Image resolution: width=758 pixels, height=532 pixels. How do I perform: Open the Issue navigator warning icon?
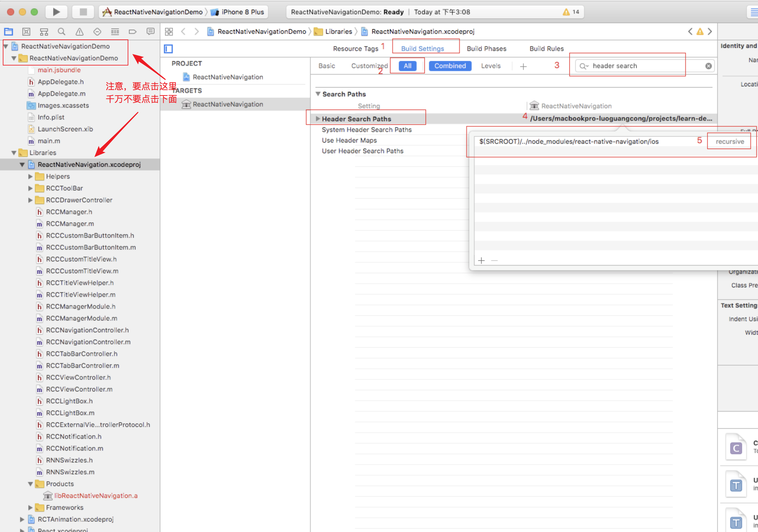(x=79, y=32)
